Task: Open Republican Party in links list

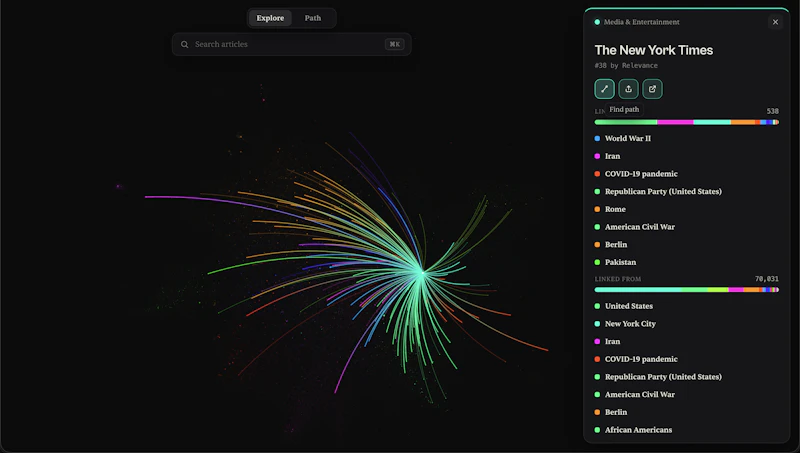Action: pyautogui.click(x=663, y=191)
